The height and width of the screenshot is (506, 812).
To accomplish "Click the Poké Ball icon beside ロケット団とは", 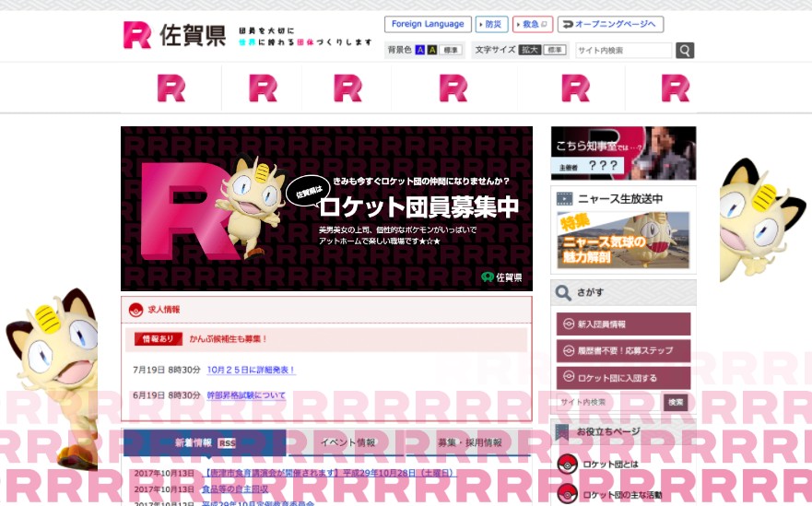I will point(568,465).
